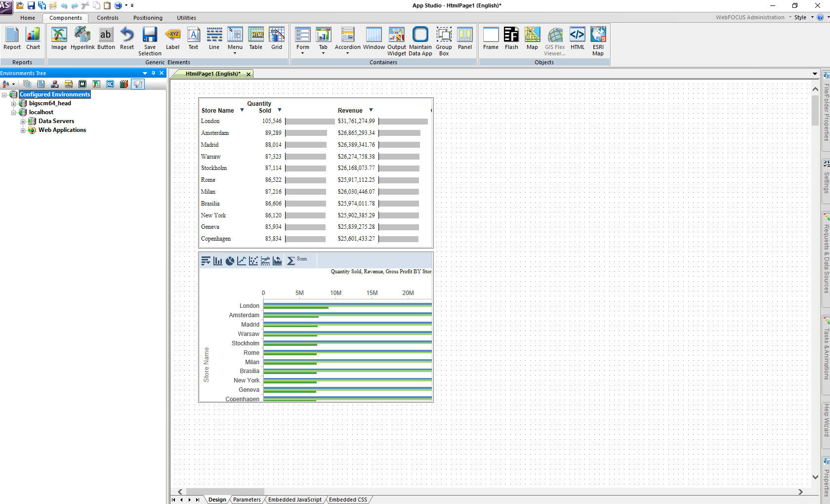Insert the Output Widget container
The width and height of the screenshot is (830, 504).
[x=396, y=41]
